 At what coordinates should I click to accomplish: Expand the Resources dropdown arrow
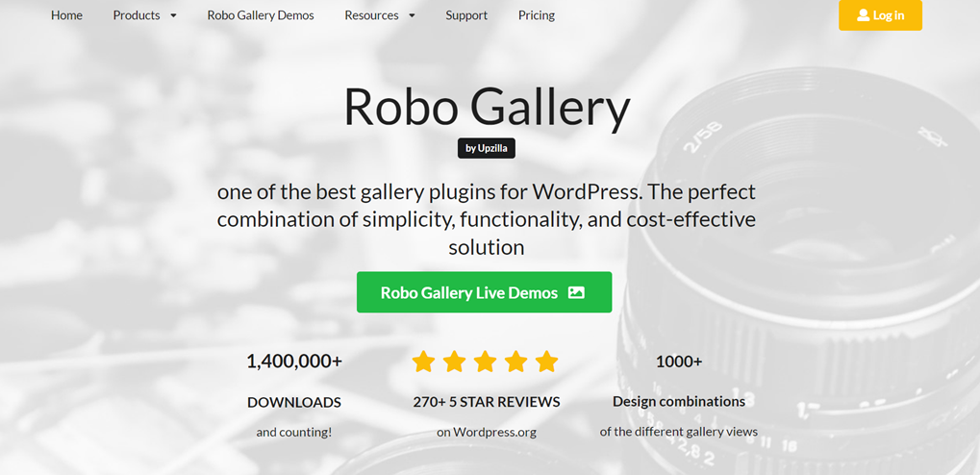pos(412,16)
